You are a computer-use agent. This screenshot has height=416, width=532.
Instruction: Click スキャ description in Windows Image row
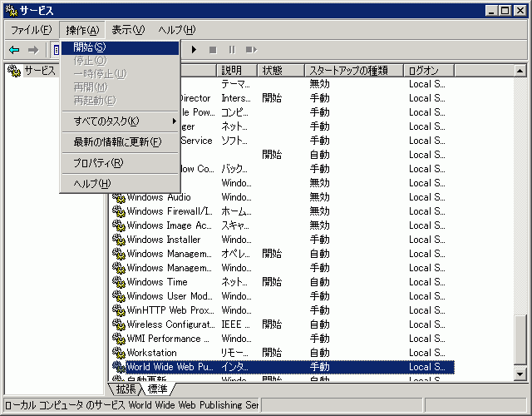pyautogui.click(x=234, y=225)
